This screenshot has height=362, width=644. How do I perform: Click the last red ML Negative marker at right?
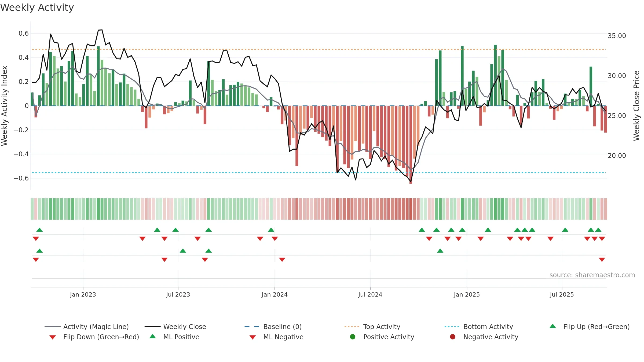point(602,260)
